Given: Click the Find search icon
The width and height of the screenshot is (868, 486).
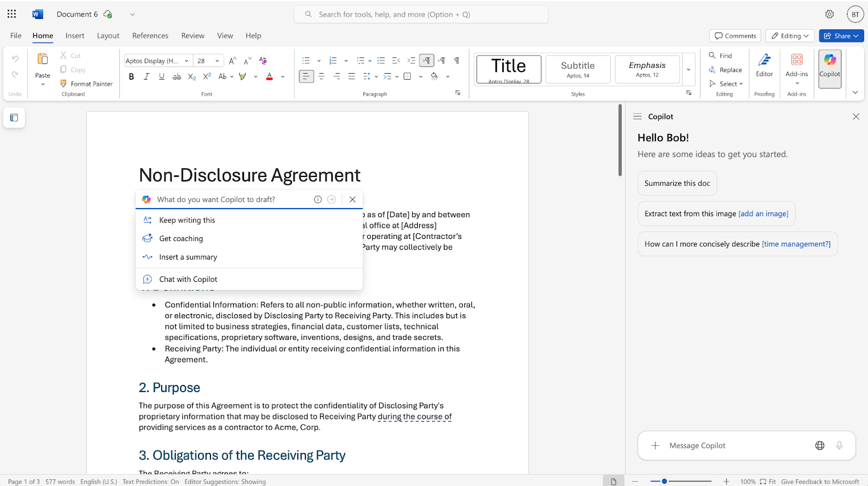Looking at the screenshot, I should (712, 55).
